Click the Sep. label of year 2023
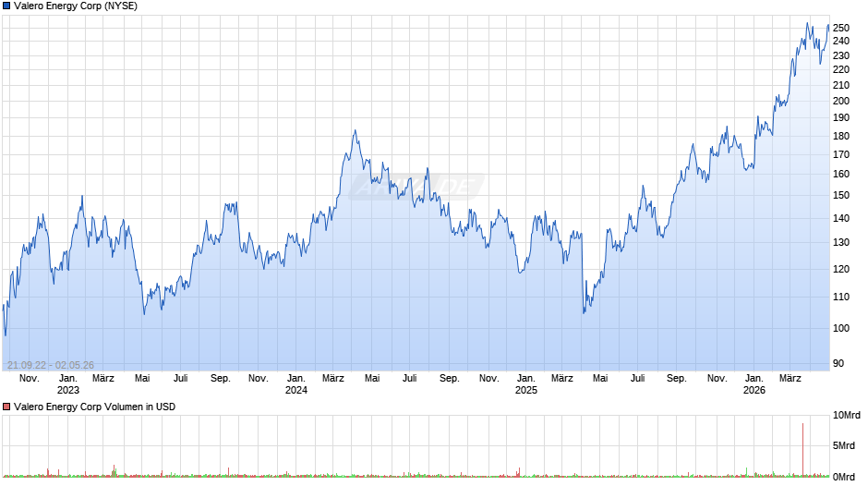The image size is (868, 486). [221, 379]
